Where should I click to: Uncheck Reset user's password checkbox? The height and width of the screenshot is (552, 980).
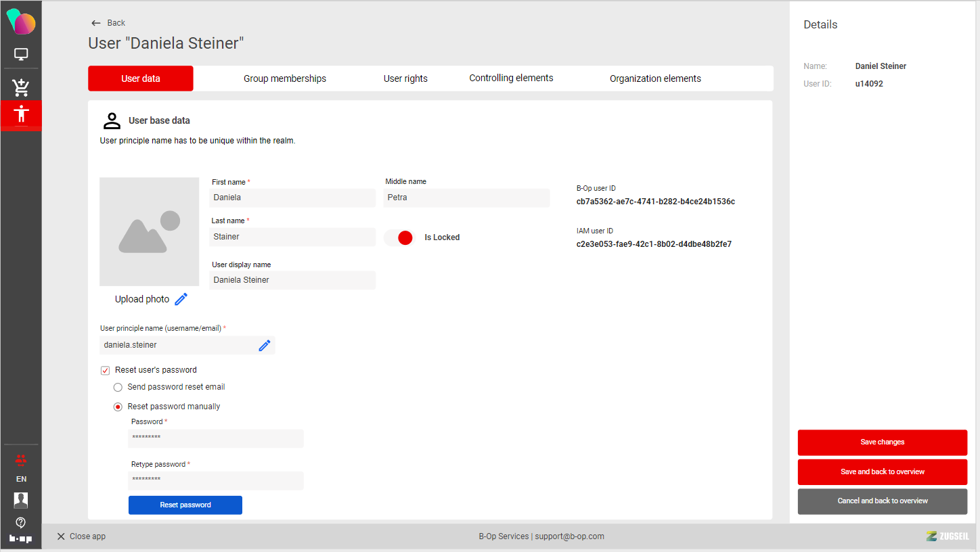[x=105, y=370]
